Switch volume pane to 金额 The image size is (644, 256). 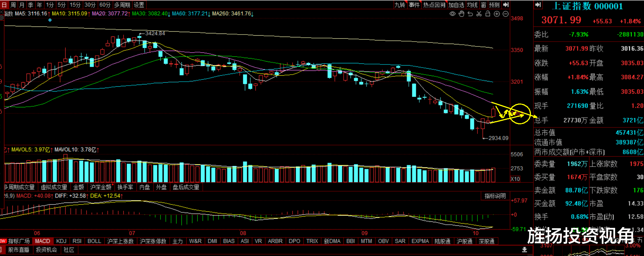coord(79,187)
